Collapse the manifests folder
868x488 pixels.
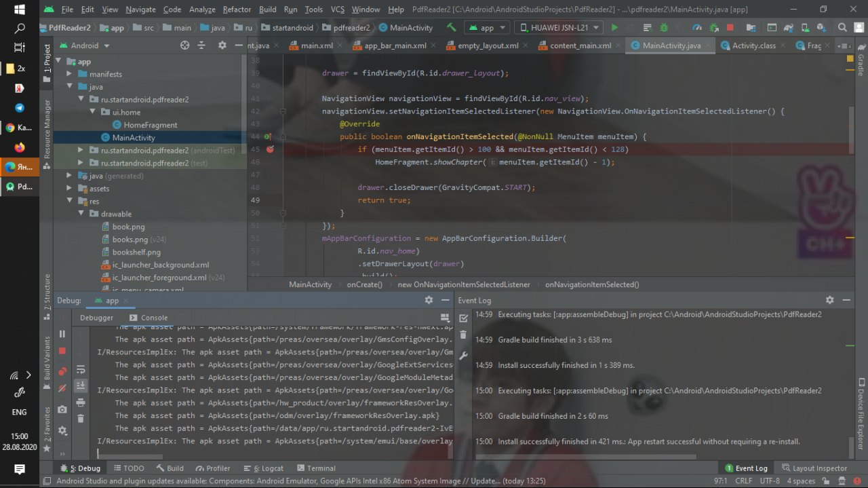coord(70,74)
